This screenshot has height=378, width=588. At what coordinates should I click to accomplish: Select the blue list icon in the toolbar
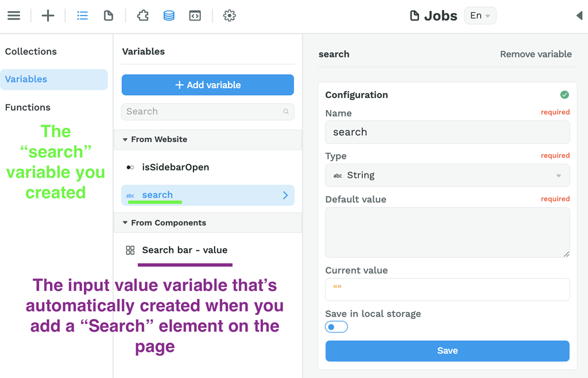click(x=82, y=15)
